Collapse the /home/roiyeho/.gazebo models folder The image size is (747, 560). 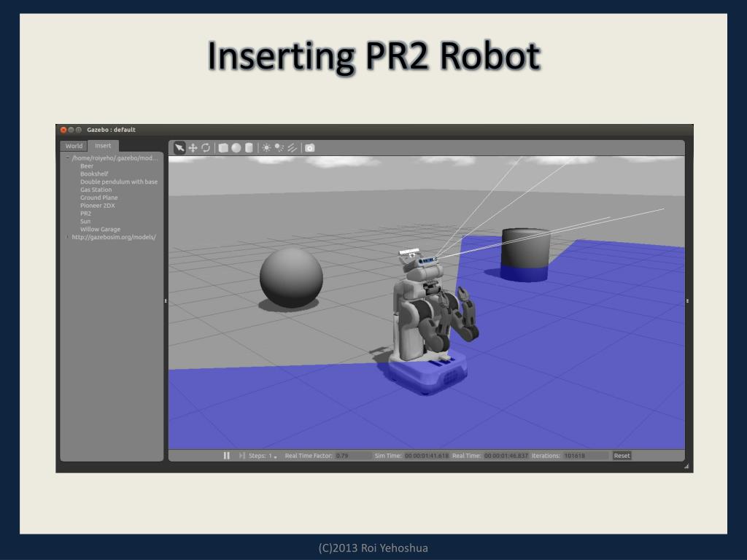point(68,158)
